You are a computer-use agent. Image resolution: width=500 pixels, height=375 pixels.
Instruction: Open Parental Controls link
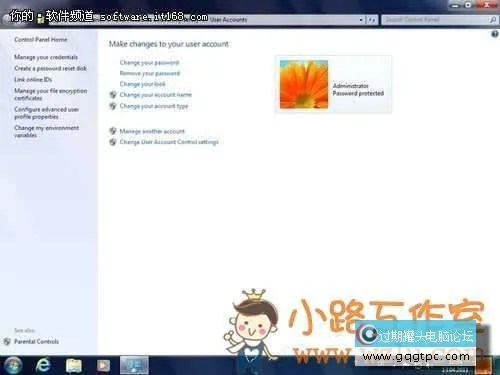[x=36, y=341]
